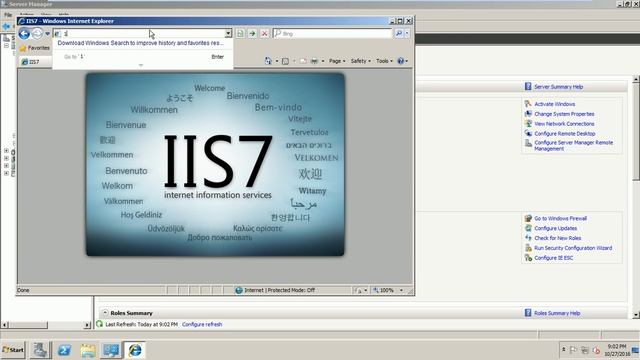Collapse the Roles Summary section chevron
The width and height of the screenshot is (640, 360).
tap(105, 313)
